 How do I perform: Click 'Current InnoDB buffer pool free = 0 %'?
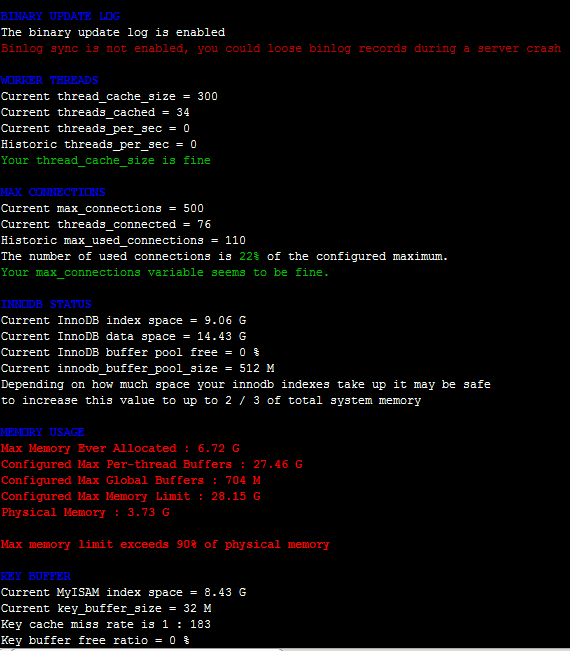[130, 352]
